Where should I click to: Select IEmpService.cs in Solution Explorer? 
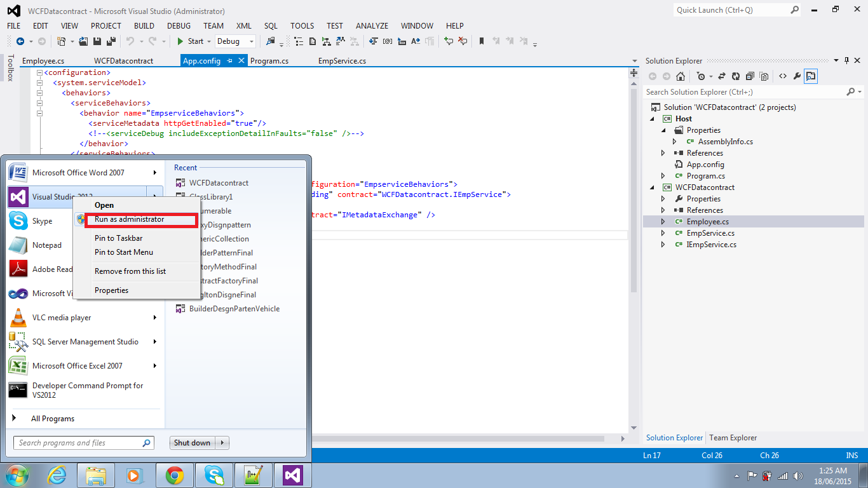pyautogui.click(x=712, y=245)
